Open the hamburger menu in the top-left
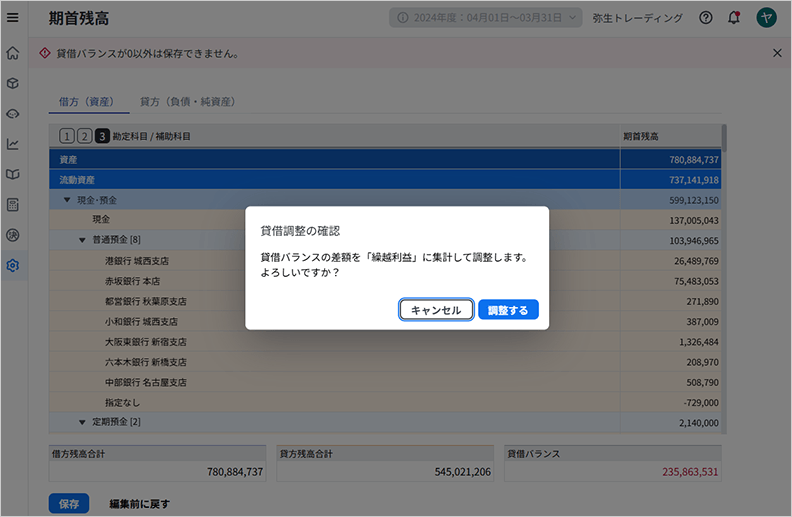The image size is (792, 517). [x=13, y=18]
